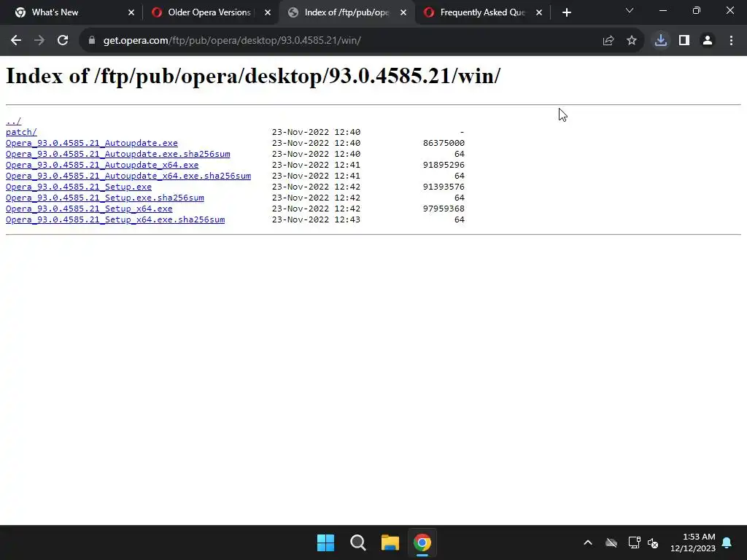This screenshot has height=560, width=747.
Task: Open the patch/ folder link
Action: pyautogui.click(x=21, y=132)
